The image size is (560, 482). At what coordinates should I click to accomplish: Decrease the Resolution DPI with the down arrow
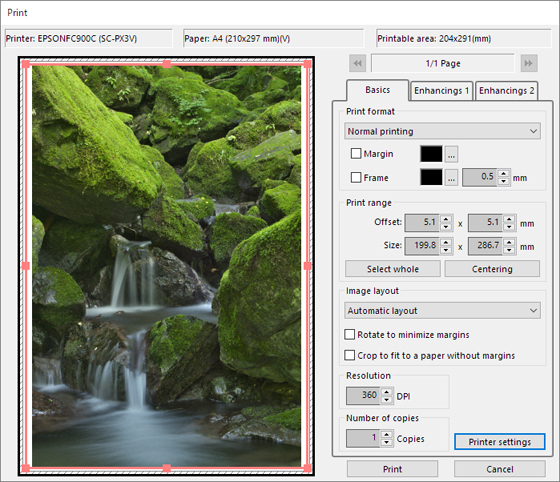tap(387, 400)
